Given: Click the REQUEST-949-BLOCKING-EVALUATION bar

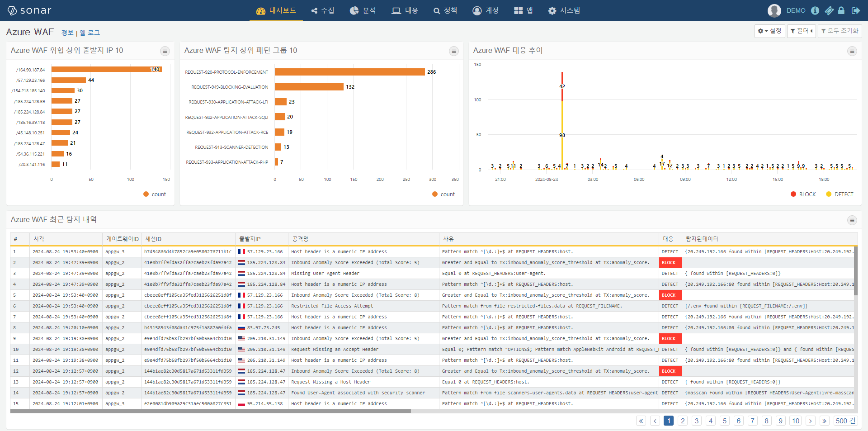Looking at the screenshot, I should click(309, 87).
